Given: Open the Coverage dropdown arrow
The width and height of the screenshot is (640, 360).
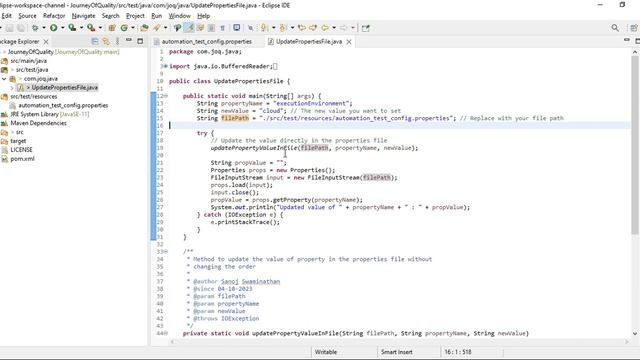Looking at the screenshot, I should pyautogui.click(x=81, y=28).
